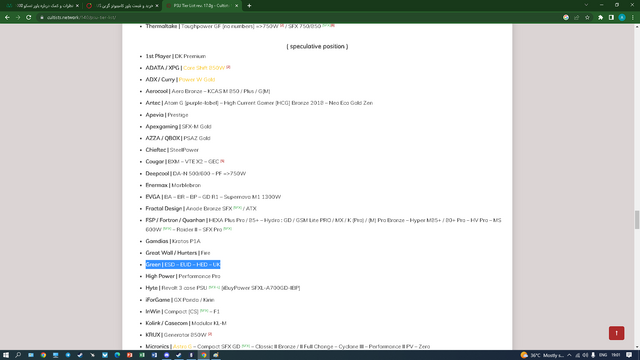Viewport: 640px width, 360px height.
Task: Open Microsoft Edge from the taskbar
Action: pyautogui.click(x=117, y=355)
